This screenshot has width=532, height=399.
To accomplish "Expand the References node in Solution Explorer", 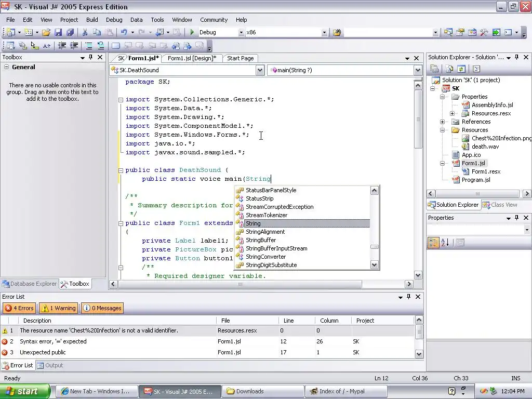I will point(443,122).
